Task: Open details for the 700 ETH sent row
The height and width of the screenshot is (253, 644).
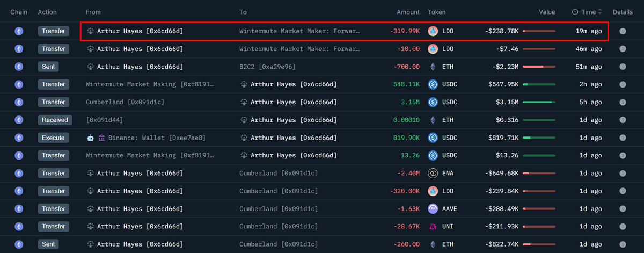Action: [623, 67]
